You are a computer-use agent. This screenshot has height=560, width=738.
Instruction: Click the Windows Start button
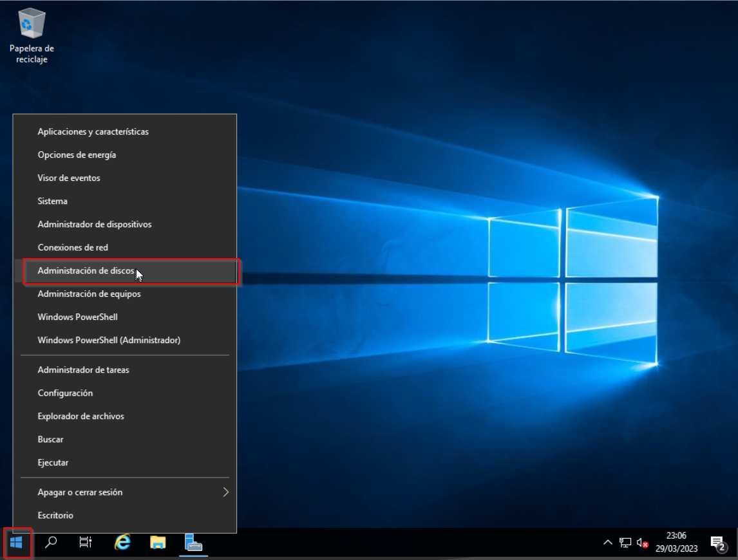click(16, 543)
